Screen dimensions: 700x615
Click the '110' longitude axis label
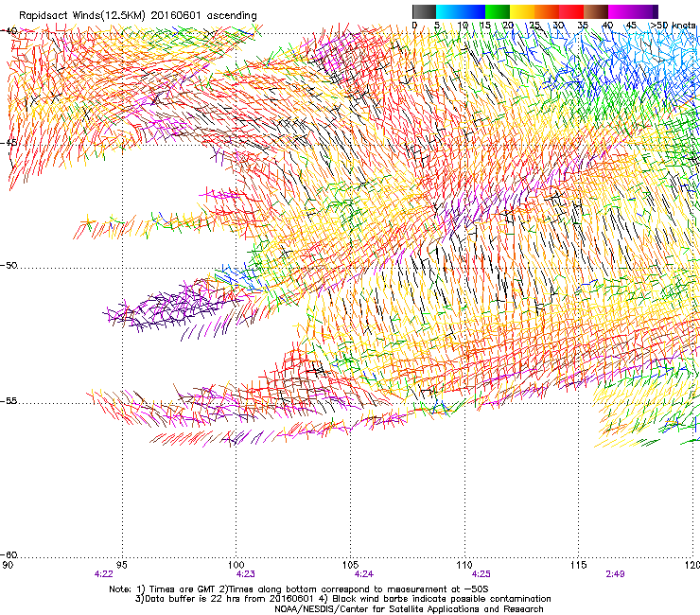point(464,565)
